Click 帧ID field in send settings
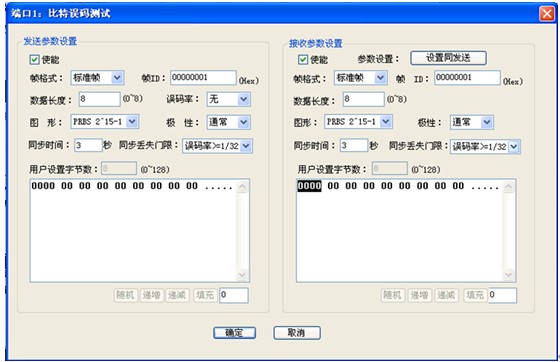The height and width of the screenshot is (362, 560). (x=203, y=77)
